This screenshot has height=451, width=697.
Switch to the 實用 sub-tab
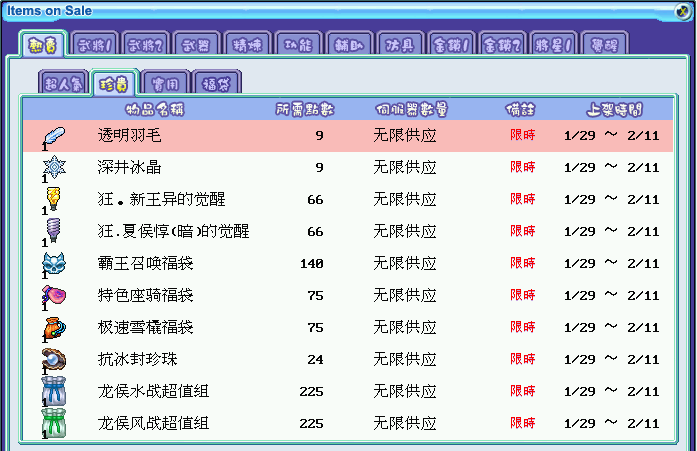click(x=165, y=84)
